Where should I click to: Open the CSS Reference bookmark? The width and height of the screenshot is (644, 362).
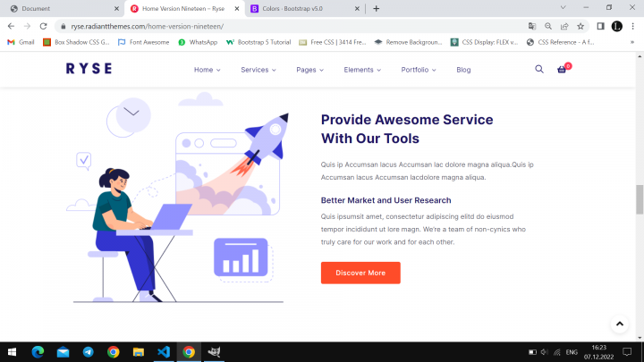tap(560, 42)
